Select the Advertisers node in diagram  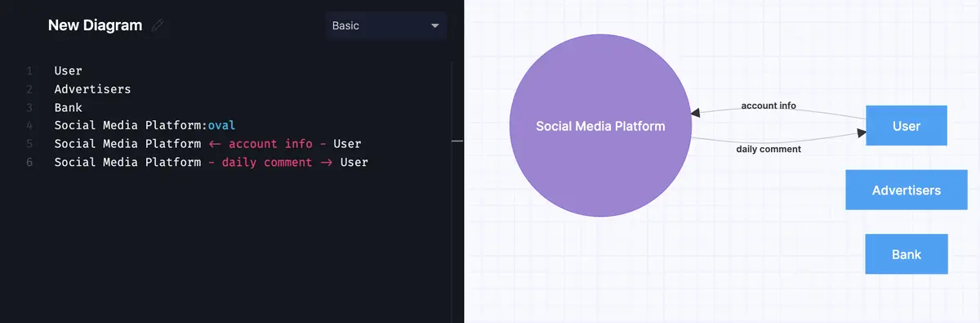(906, 190)
